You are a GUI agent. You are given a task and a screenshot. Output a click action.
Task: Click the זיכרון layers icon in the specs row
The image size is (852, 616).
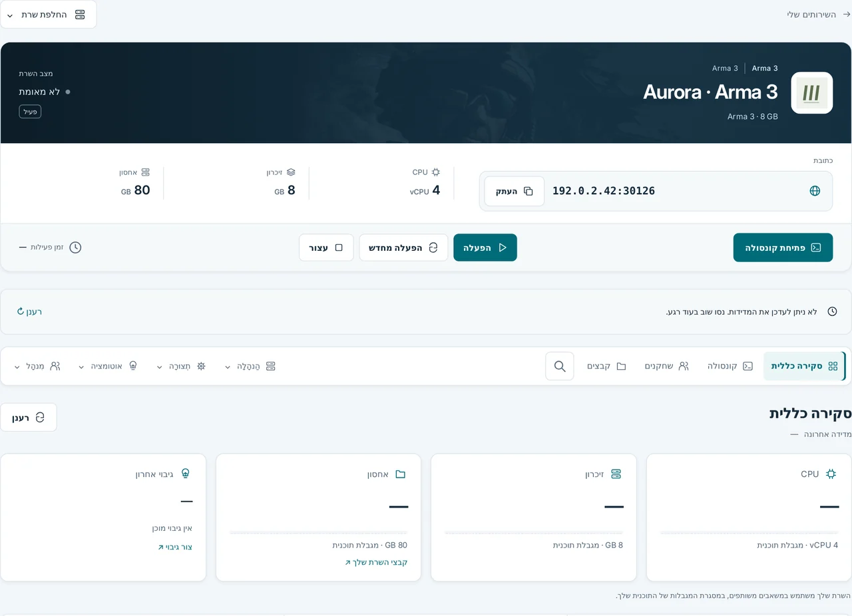click(291, 172)
